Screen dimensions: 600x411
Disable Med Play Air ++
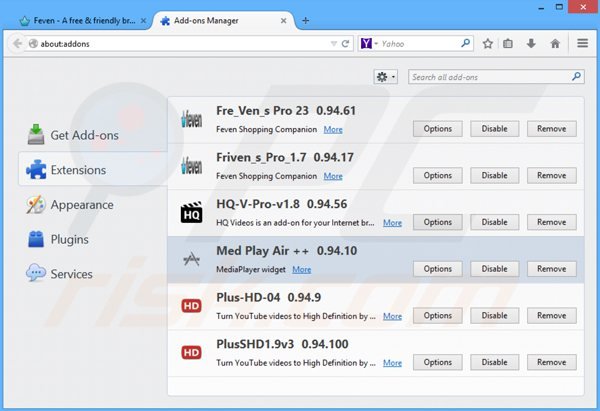[x=494, y=269]
